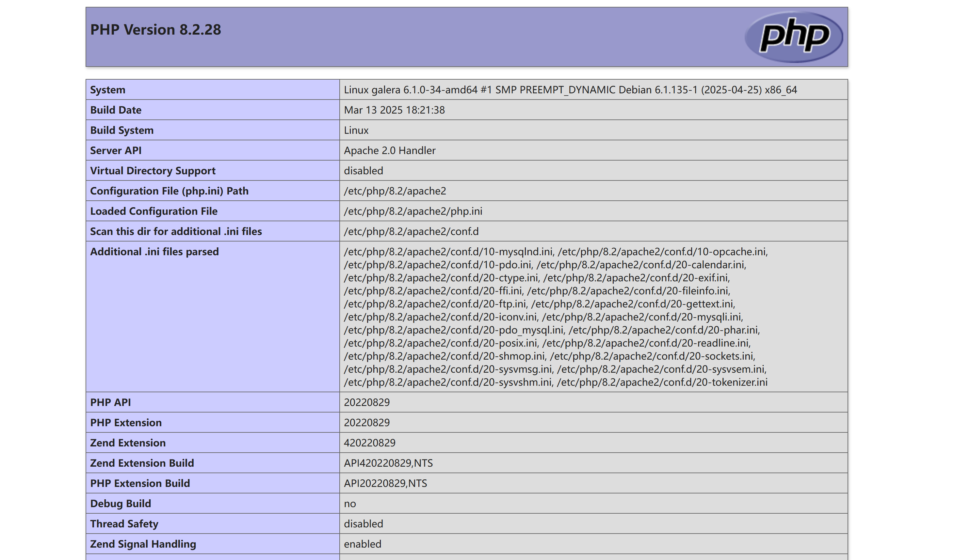The width and height of the screenshot is (971, 560).
Task: Select the 'Linux' Build System value
Action: point(356,131)
